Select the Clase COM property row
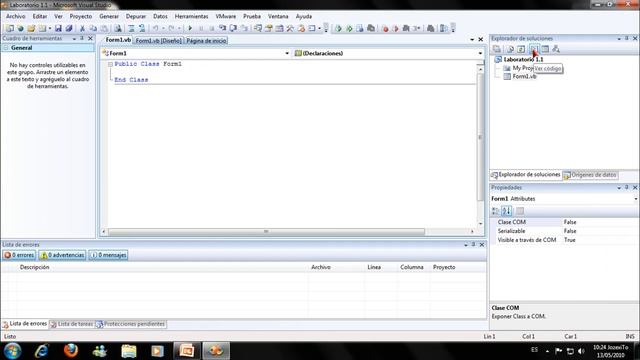 564,222
